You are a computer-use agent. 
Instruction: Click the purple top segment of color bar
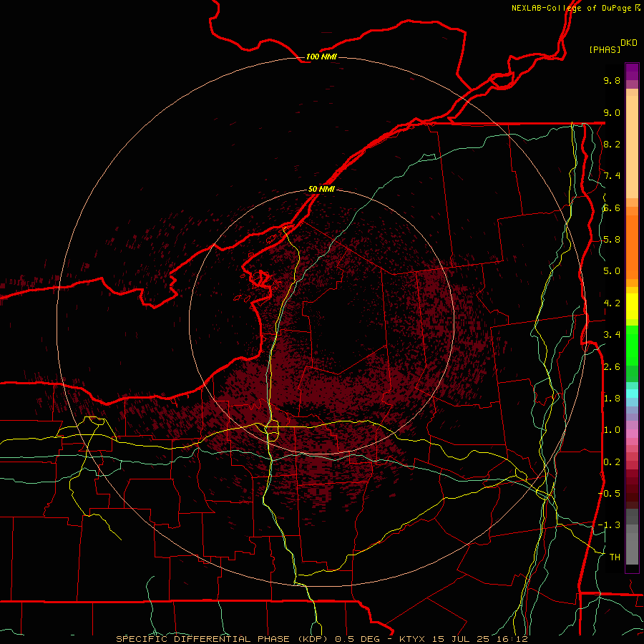pos(632,72)
